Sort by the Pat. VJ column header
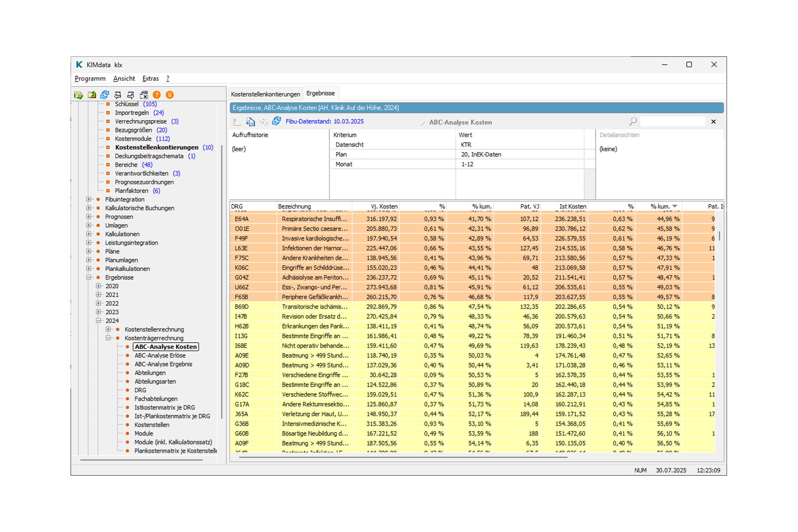This screenshot has height=532, width=798. click(517, 207)
